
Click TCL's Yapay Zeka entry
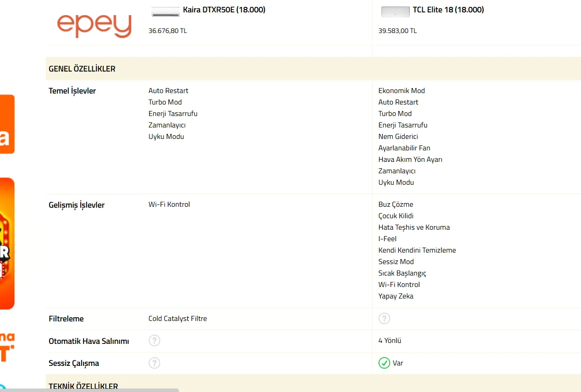tap(396, 296)
